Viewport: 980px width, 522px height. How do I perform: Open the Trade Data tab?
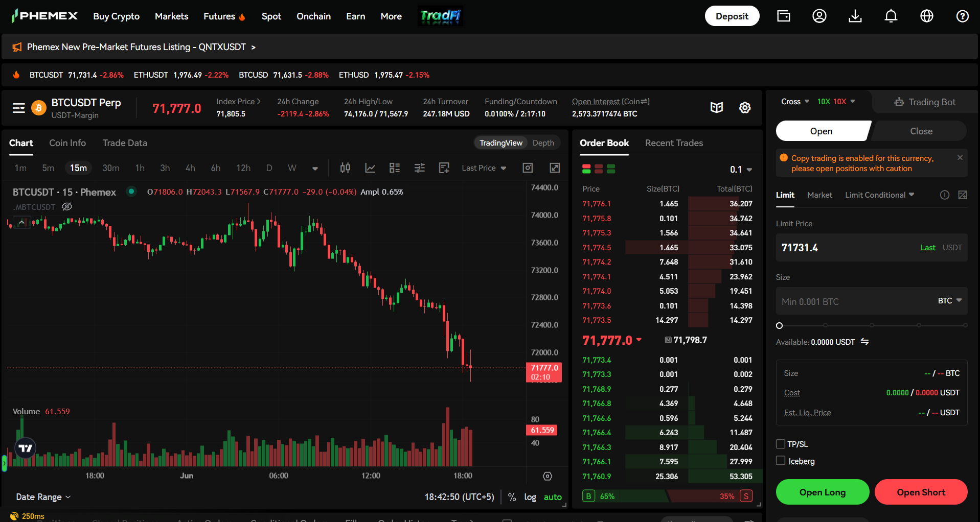point(125,143)
